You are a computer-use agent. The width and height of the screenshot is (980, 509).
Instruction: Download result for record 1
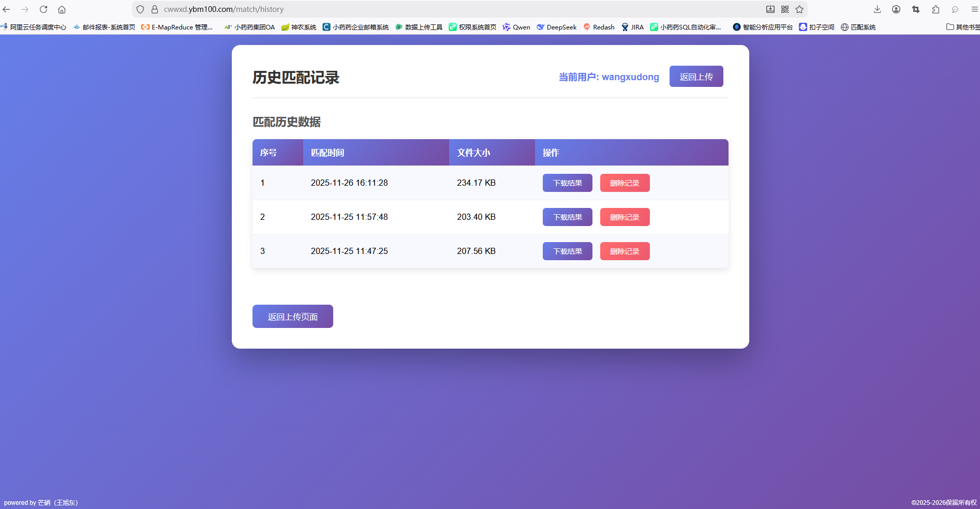(567, 183)
